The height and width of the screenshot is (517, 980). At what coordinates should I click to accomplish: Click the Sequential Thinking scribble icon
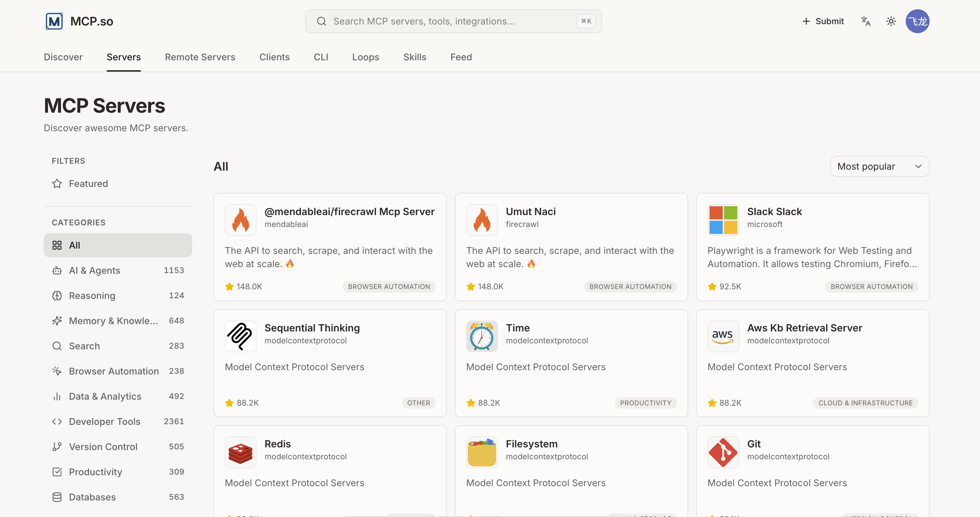[x=241, y=336]
